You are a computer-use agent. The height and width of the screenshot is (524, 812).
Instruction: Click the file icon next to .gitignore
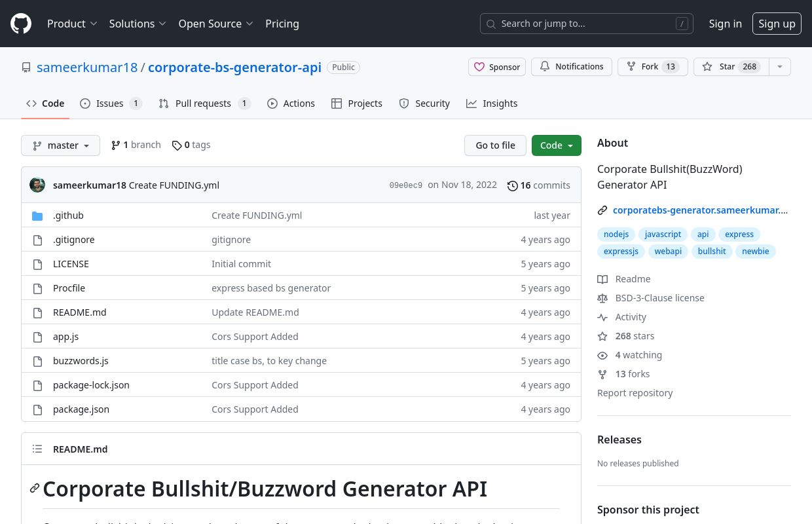click(x=37, y=240)
